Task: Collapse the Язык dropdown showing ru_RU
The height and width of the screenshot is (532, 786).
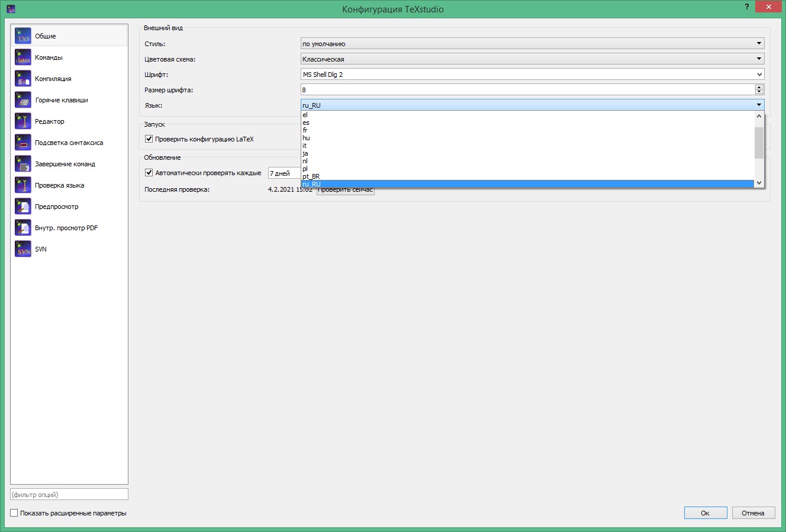Action: point(533,105)
